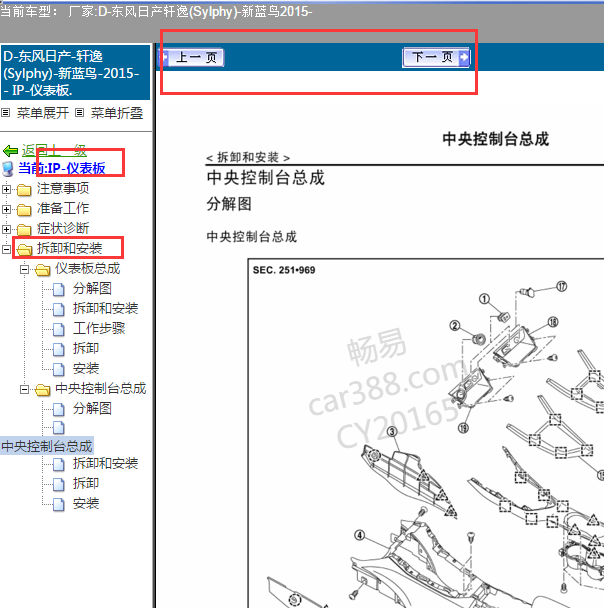Select the 准备工作 tree label
This screenshot has width=604, height=608.
click(63, 209)
